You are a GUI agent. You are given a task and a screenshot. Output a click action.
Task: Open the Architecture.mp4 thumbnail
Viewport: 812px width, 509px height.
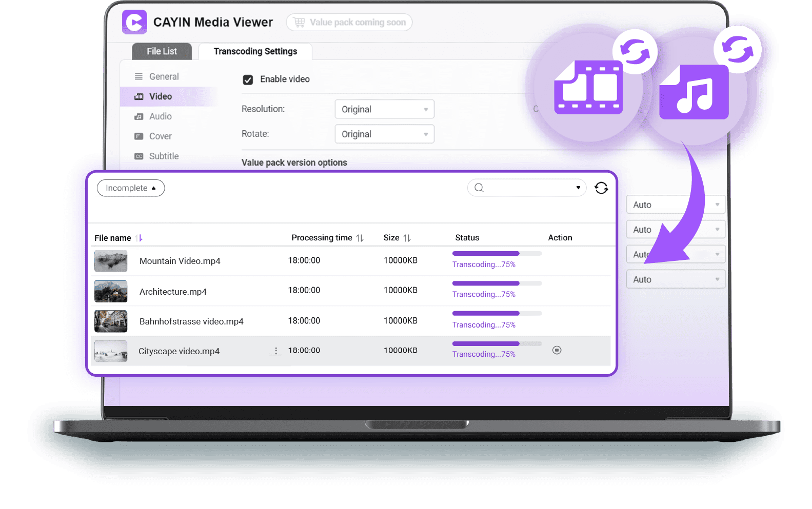coord(111,291)
